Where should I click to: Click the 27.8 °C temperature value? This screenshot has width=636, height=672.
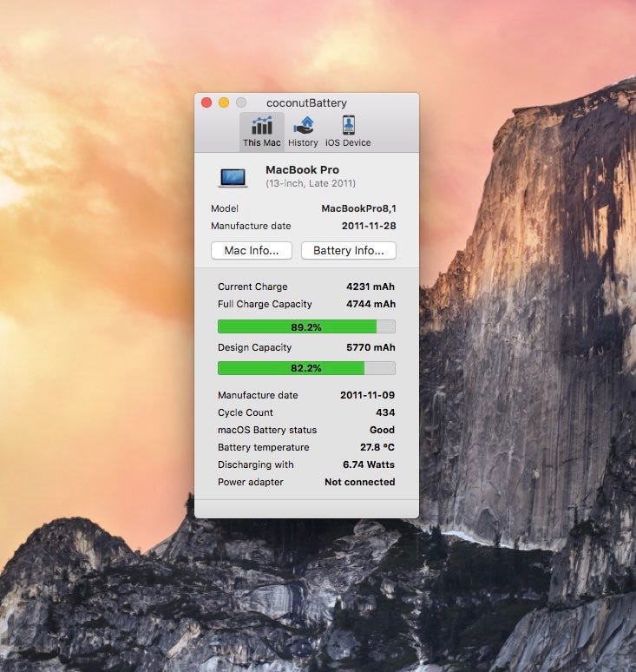click(377, 447)
